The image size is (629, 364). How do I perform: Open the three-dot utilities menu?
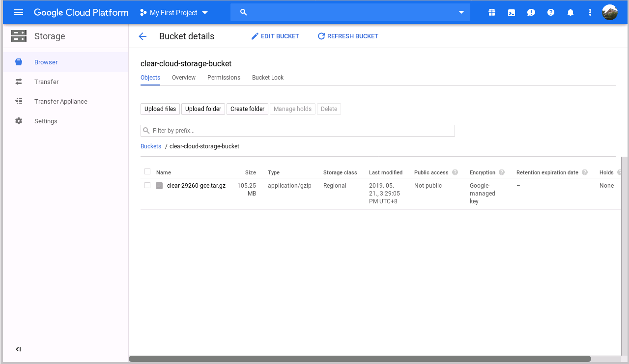pos(590,12)
